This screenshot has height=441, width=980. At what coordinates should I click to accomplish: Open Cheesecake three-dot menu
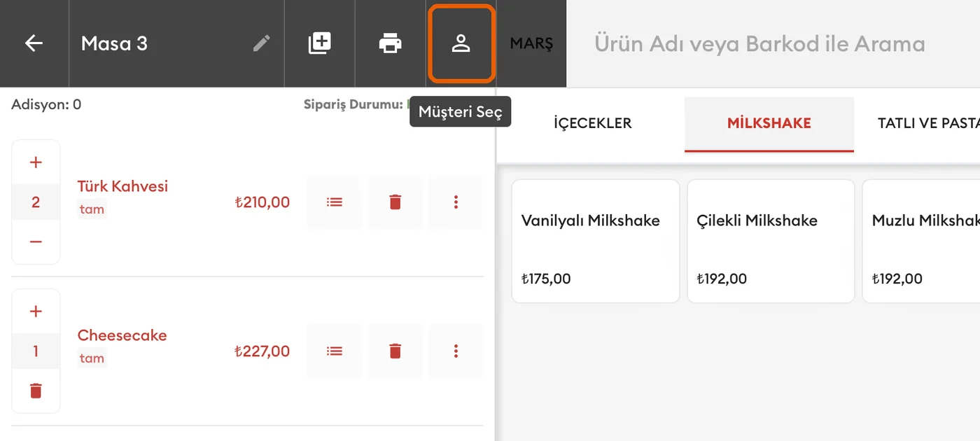pos(456,351)
